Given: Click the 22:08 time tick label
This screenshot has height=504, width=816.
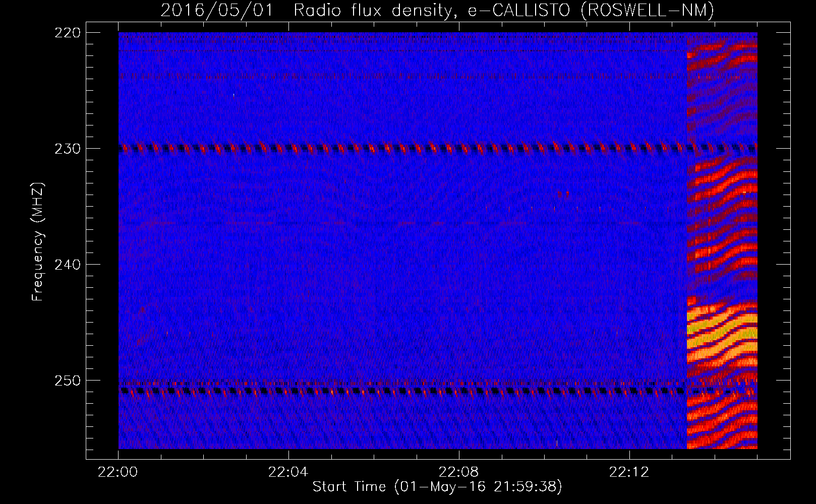Looking at the screenshot, I should [459, 472].
